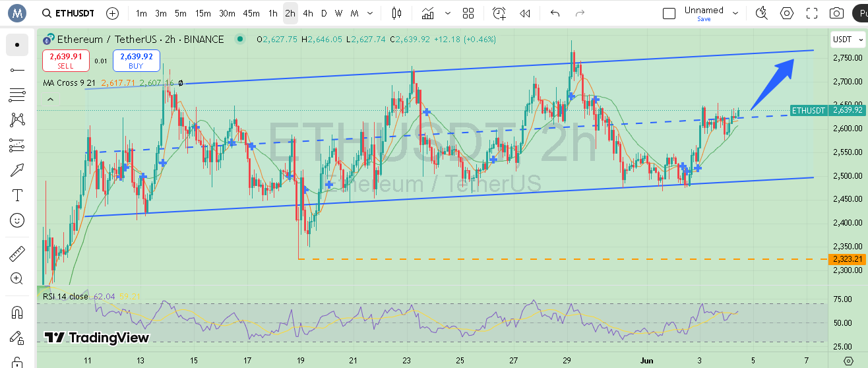Enter fullscreen mode

coord(812,13)
